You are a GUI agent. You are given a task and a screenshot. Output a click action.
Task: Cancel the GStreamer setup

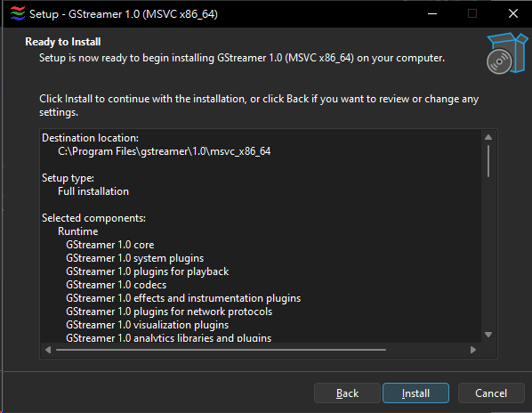[x=491, y=393]
